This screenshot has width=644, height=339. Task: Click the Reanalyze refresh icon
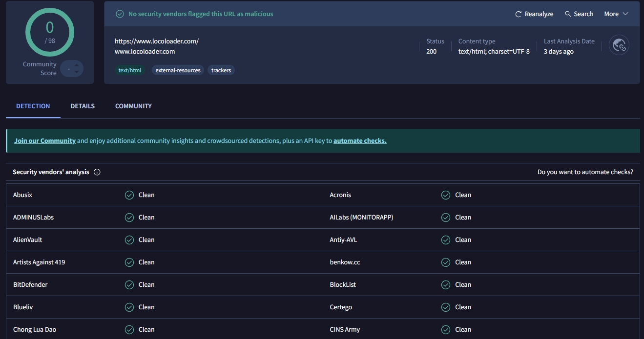(519, 14)
